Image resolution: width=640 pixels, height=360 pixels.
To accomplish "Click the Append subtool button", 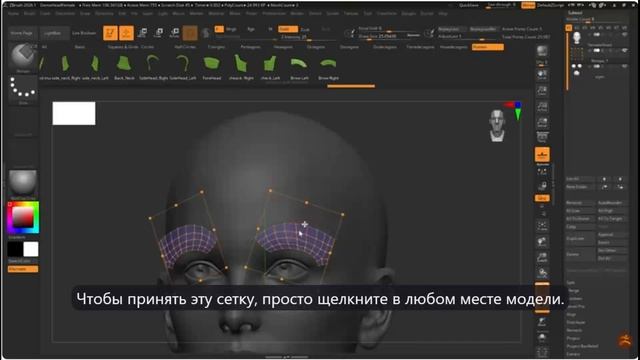I will [611, 235].
